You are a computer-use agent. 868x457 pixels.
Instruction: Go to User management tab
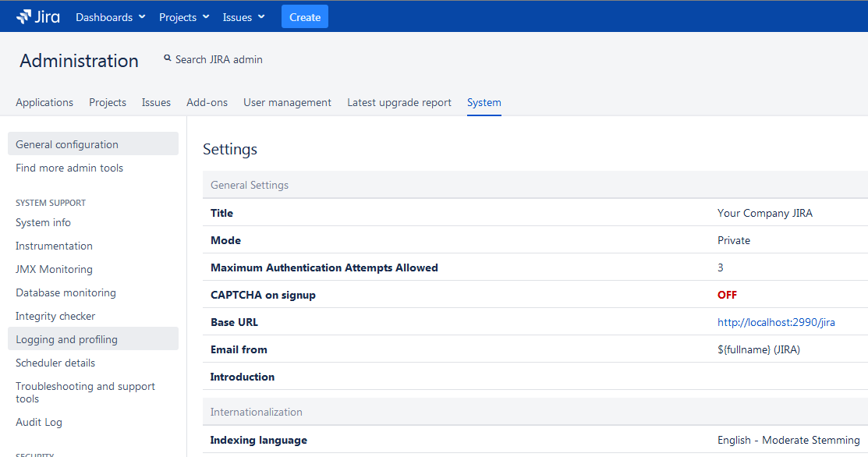[287, 102]
